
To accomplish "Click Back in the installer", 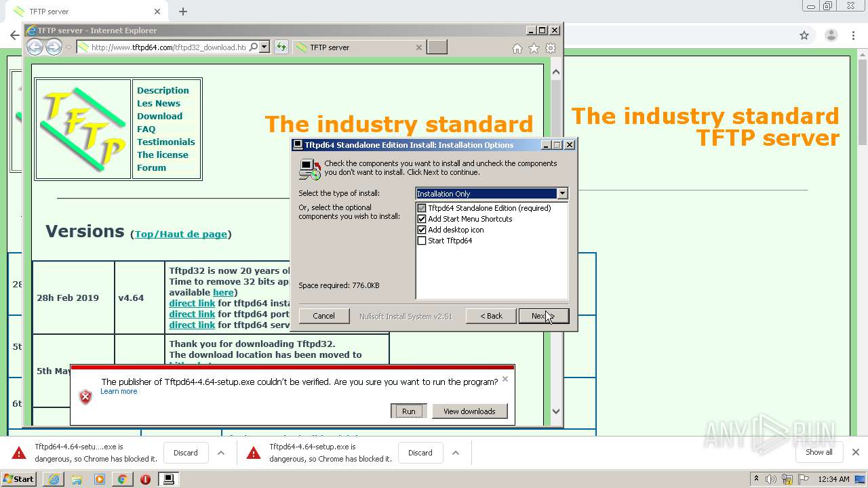I will [x=491, y=316].
